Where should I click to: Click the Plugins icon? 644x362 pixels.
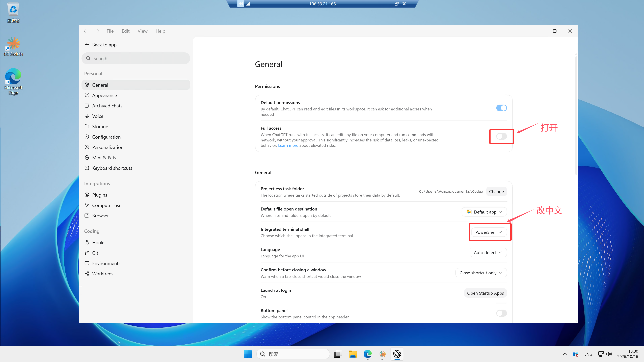point(87,195)
